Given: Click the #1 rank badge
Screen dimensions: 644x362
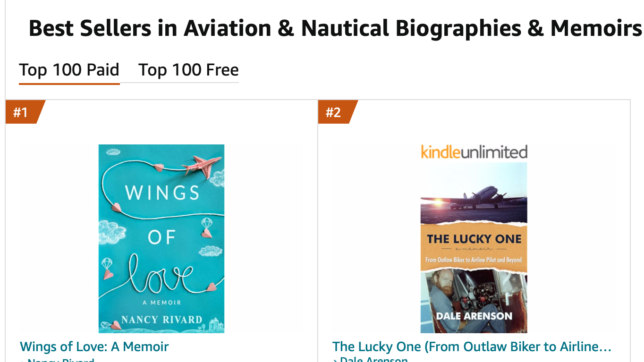Looking at the screenshot, I should tap(21, 112).
